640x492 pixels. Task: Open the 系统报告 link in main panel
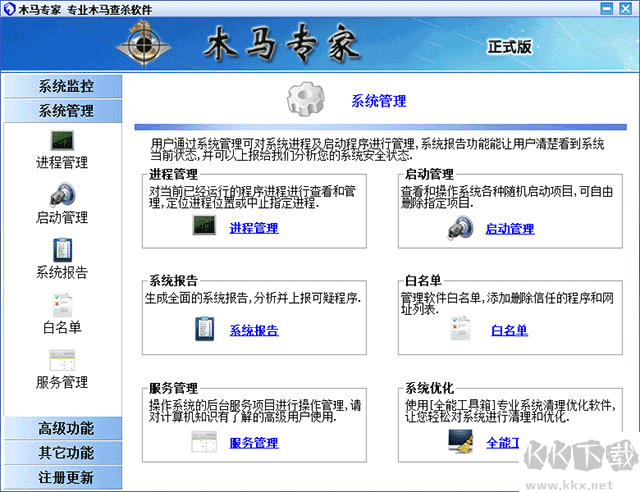[254, 330]
